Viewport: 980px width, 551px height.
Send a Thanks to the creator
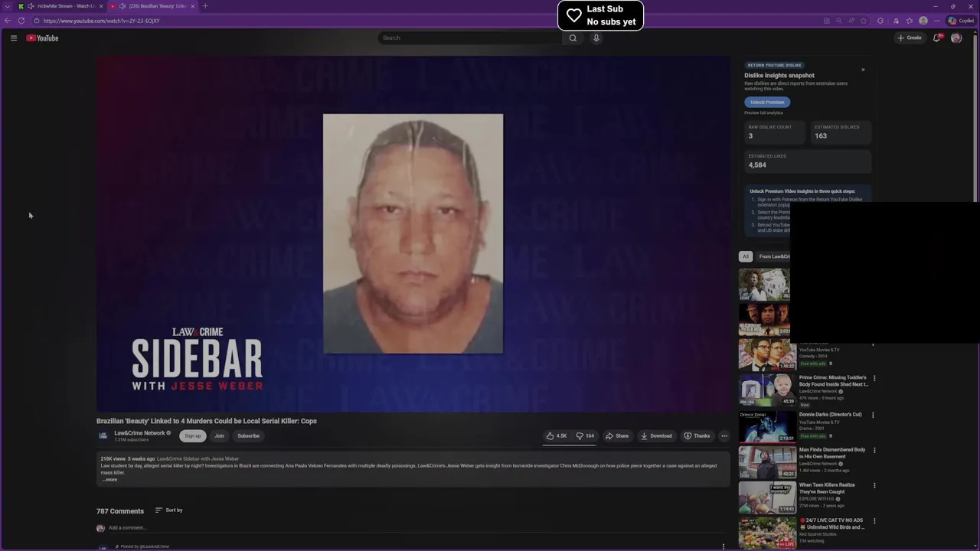tap(697, 435)
